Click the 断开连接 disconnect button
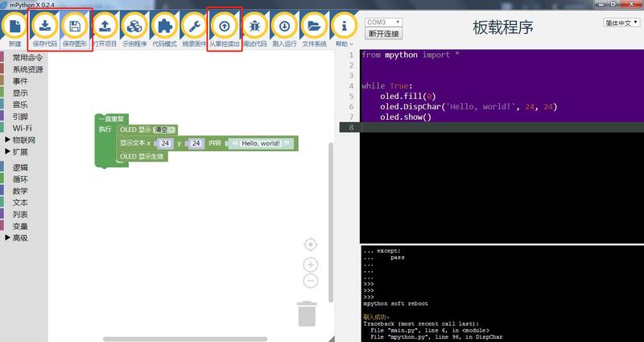Screen dimensions: 644x342 tap(384, 34)
